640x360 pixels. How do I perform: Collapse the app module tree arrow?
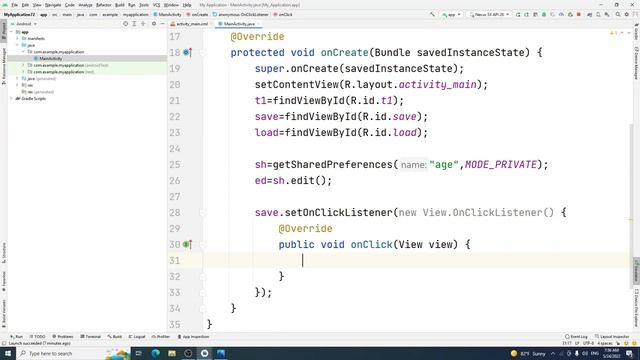pyautogui.click(x=12, y=32)
